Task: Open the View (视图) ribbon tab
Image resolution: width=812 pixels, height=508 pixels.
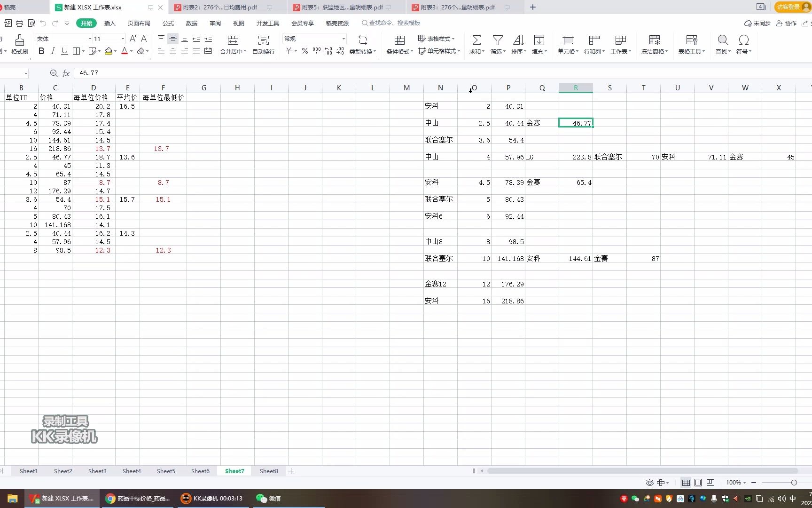Action: click(x=239, y=23)
